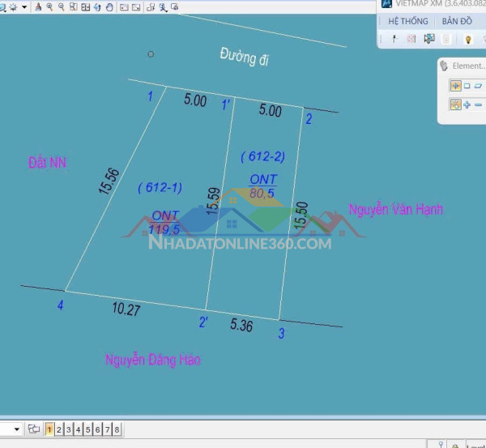
Task: Click the View Groups window icon
Action: 34,429
